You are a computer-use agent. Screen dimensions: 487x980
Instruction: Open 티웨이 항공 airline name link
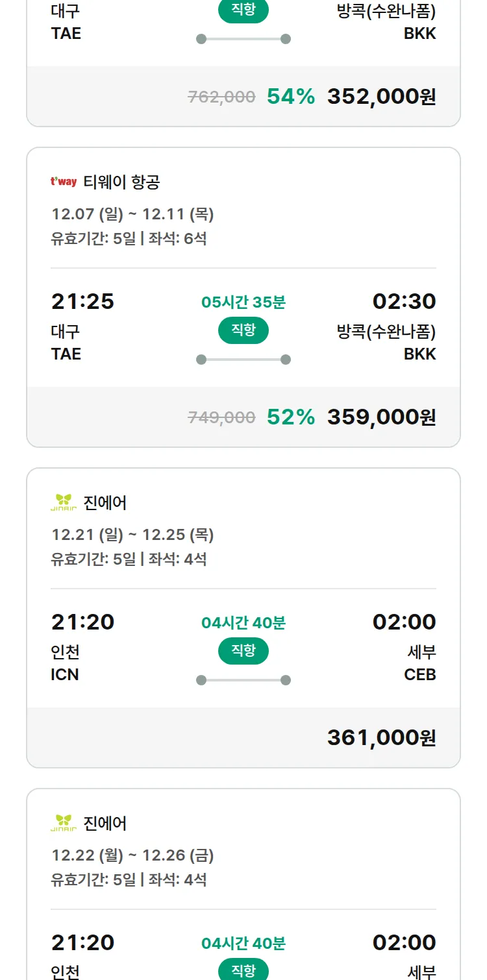(121, 182)
